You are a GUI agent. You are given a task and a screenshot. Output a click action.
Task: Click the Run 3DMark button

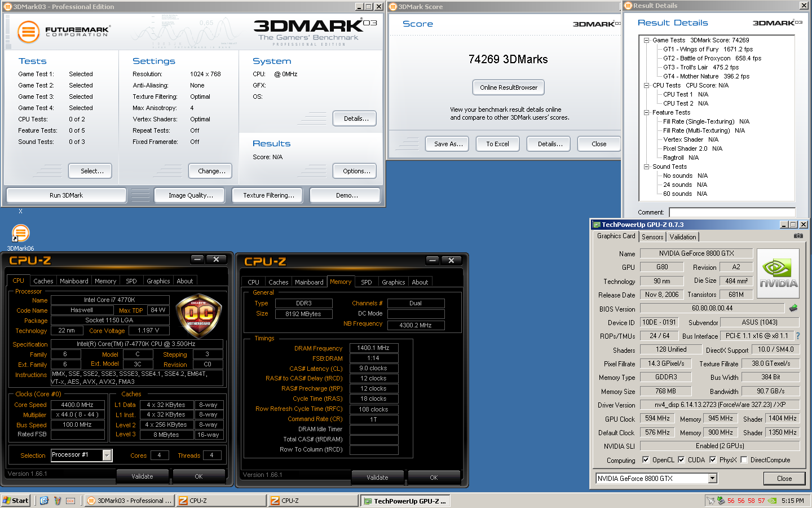66,195
